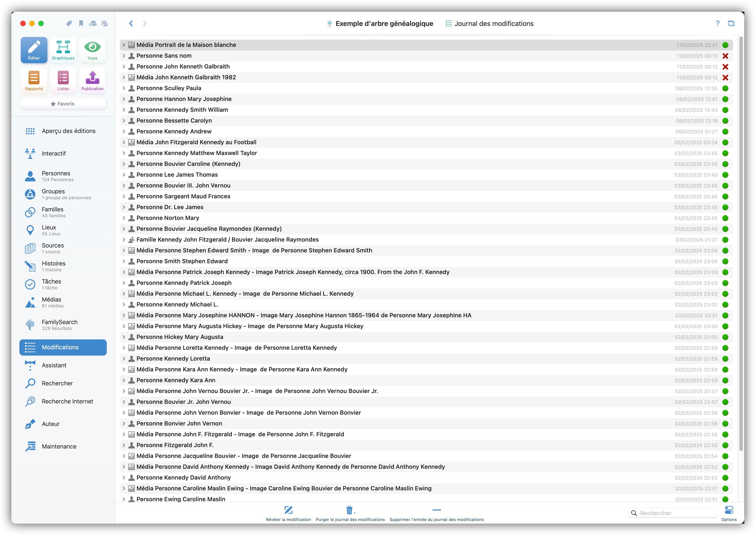This screenshot has height=535, width=756.
Task: Open Auteur in sidebar
Action: [x=63, y=424]
